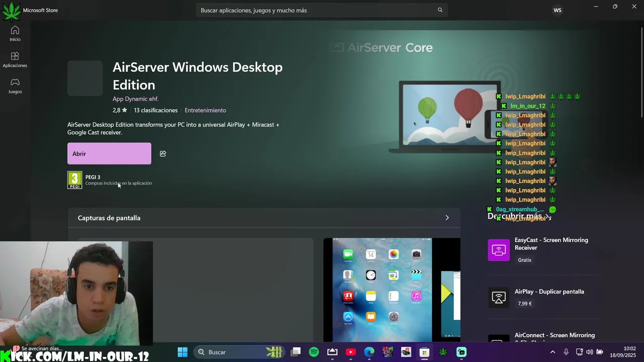Click the Abrir button

[109, 153]
